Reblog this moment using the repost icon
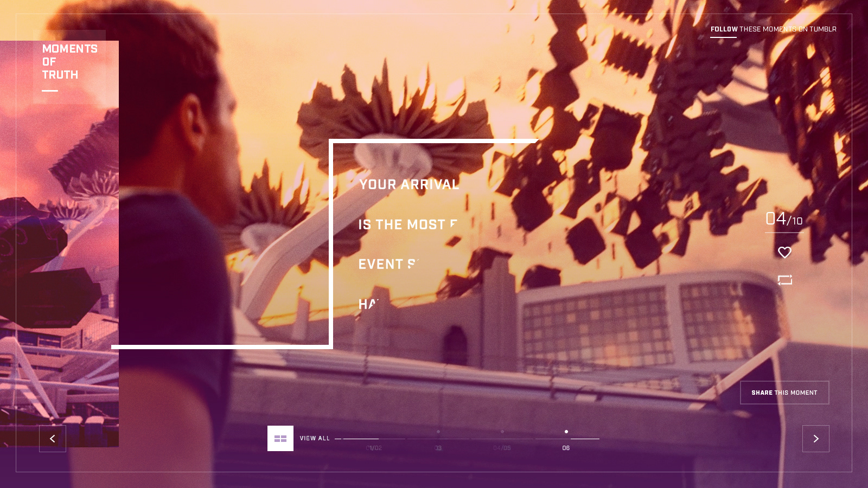The image size is (868, 488). tap(784, 280)
